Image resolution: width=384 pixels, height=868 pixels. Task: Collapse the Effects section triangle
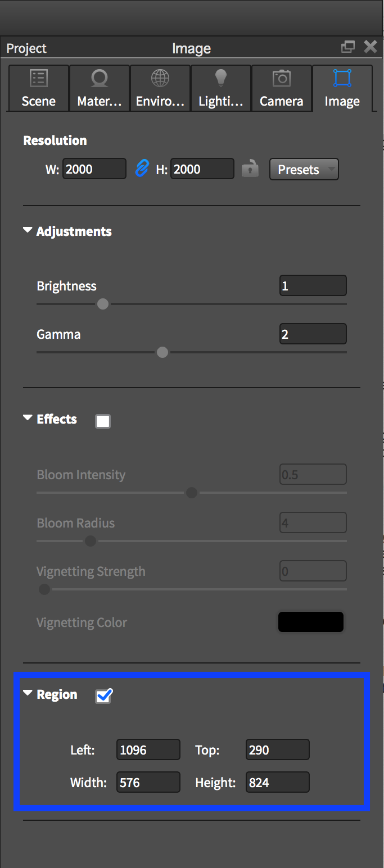click(x=27, y=419)
